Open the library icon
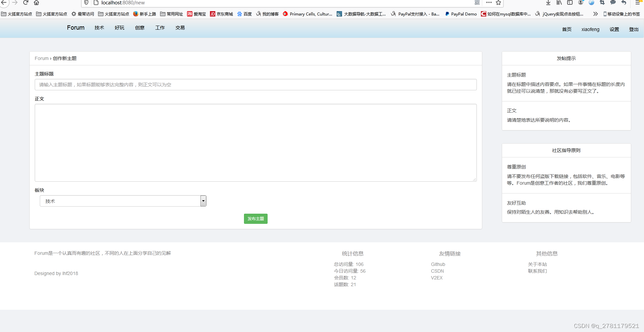The width and height of the screenshot is (644, 332). click(559, 3)
